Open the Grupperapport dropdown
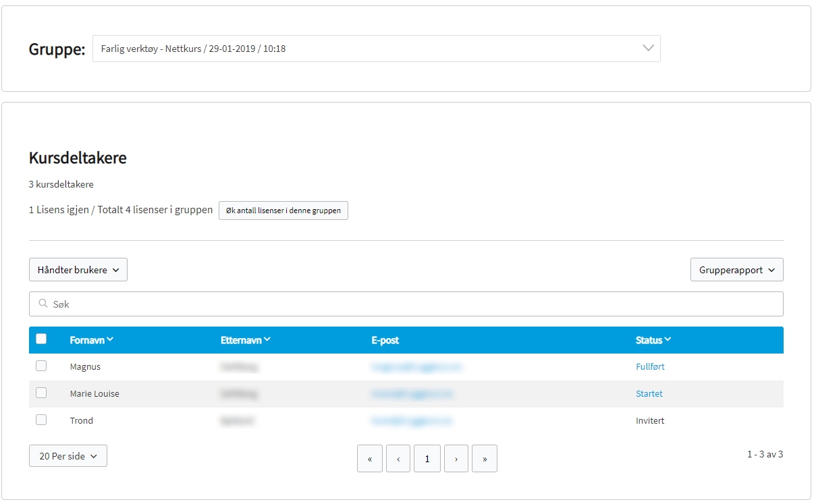Image resolution: width=814 pixels, height=504 pixels. pyautogui.click(x=736, y=270)
